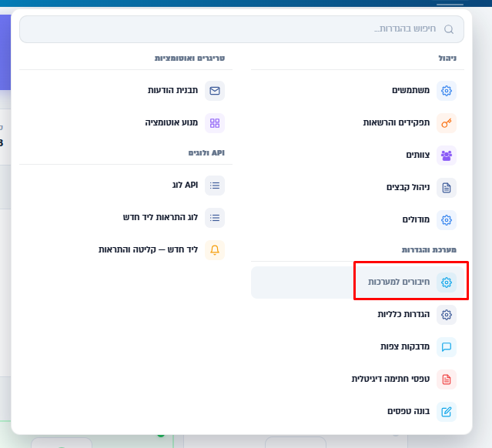The image size is (492, 448).
Task: Click the gear icon beside מודולים
Action: [447, 220]
